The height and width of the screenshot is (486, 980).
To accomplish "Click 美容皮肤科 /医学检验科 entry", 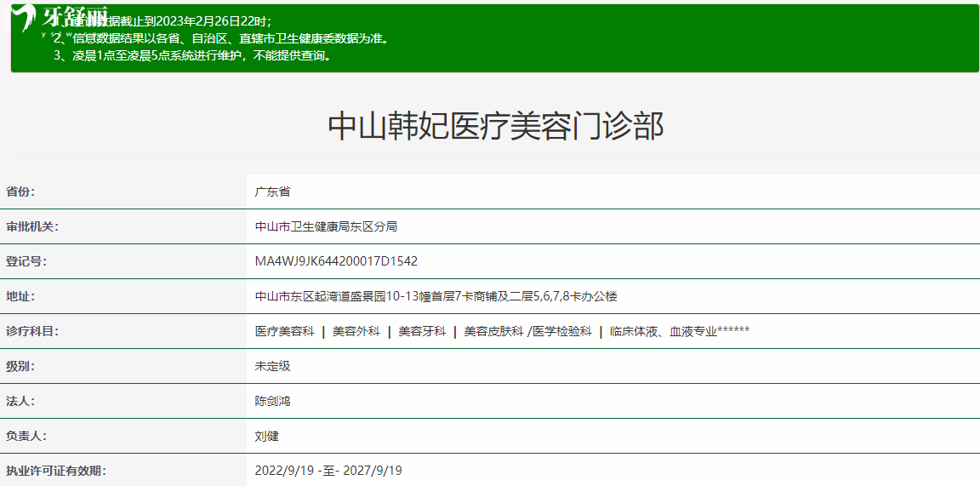I will point(527,331).
